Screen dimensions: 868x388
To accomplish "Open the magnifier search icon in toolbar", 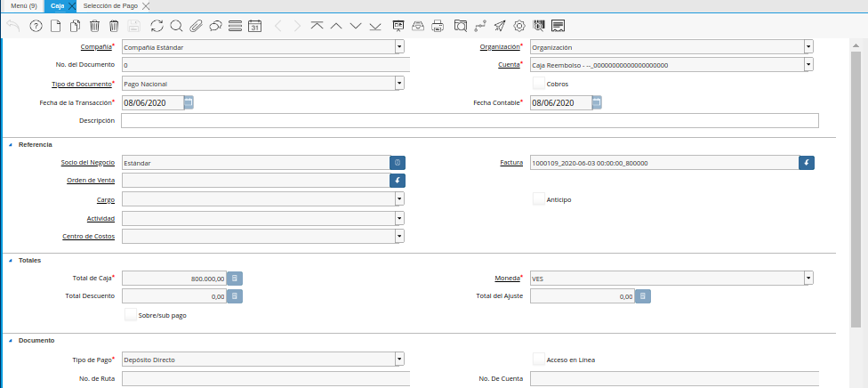I will (x=176, y=26).
